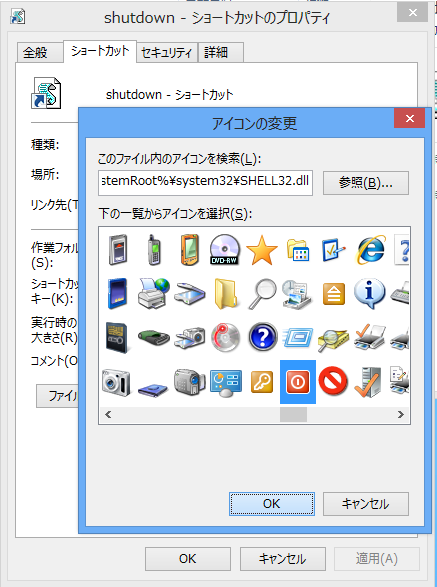Switch to the セキュリティ tab
437x587 pixels.
coord(167,52)
